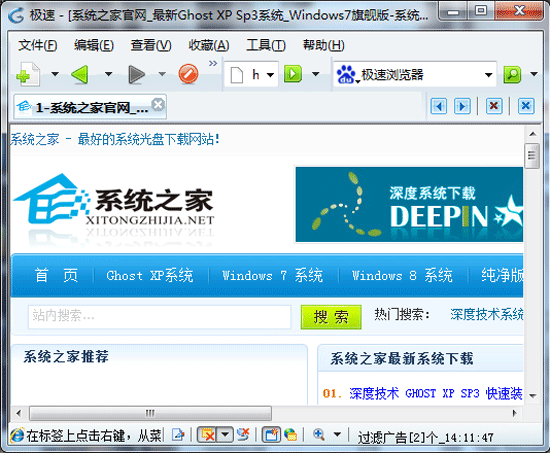Click the DEEPIN banner ad
The image size is (550, 453).
(409, 205)
